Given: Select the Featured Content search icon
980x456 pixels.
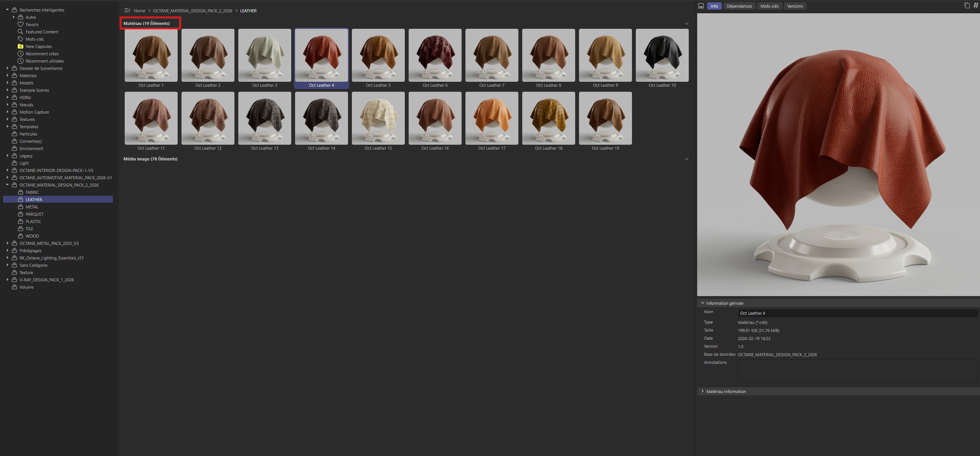Looking at the screenshot, I should tap(21, 31).
